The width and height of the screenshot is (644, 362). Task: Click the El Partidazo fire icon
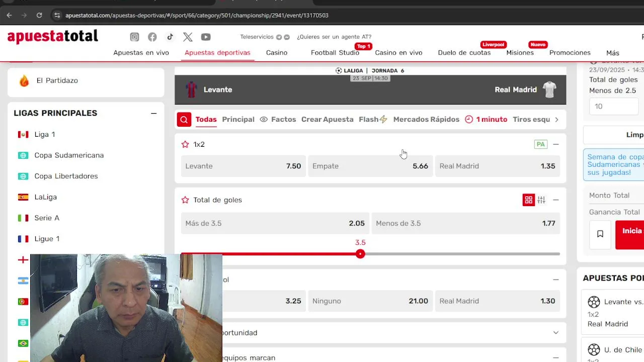tap(24, 80)
